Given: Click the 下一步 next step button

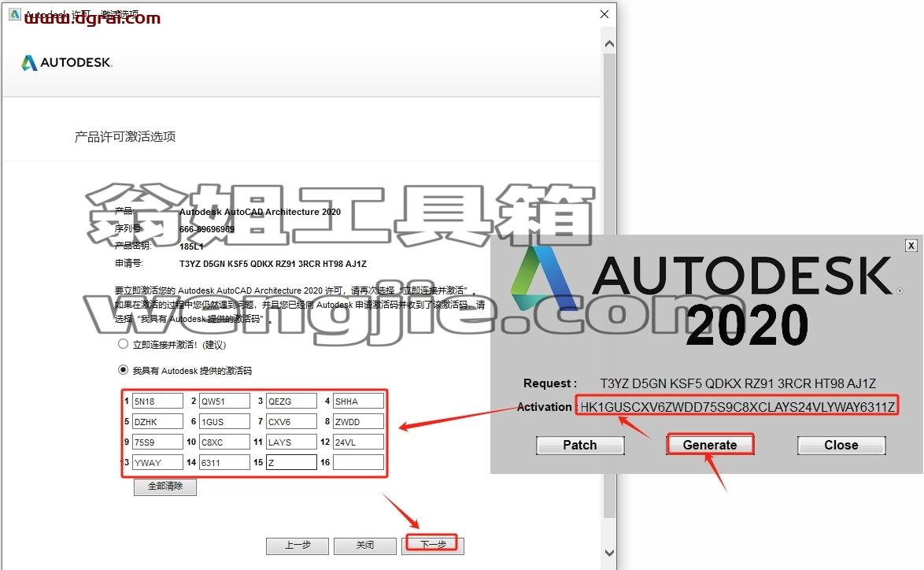Looking at the screenshot, I should pyautogui.click(x=433, y=545).
